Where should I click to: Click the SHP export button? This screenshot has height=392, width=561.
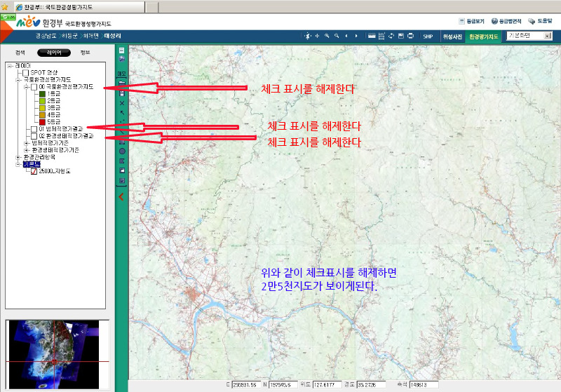pyautogui.click(x=428, y=36)
